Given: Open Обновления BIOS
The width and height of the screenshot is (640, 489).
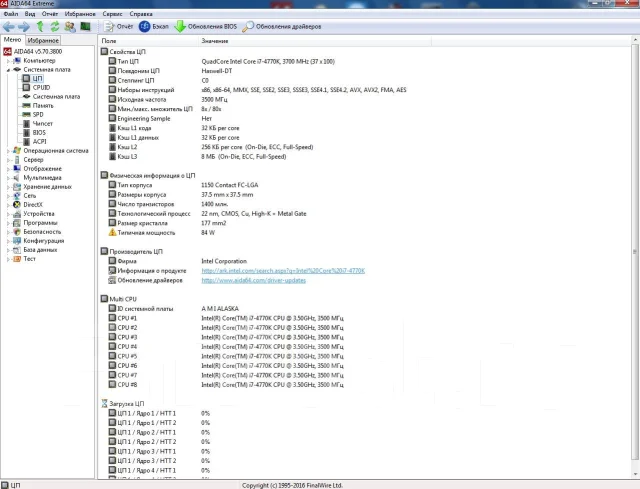Looking at the screenshot, I should 205,27.
